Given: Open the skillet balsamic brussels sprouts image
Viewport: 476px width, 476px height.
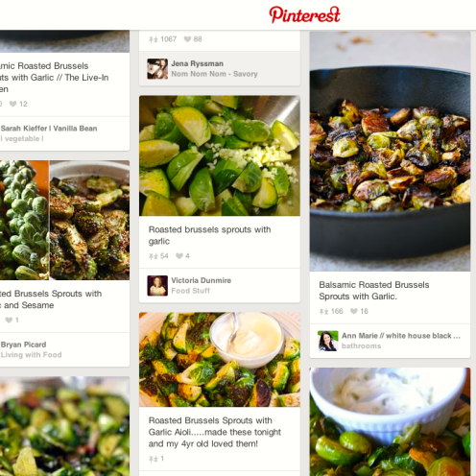Looking at the screenshot, I should pyautogui.click(x=390, y=152).
